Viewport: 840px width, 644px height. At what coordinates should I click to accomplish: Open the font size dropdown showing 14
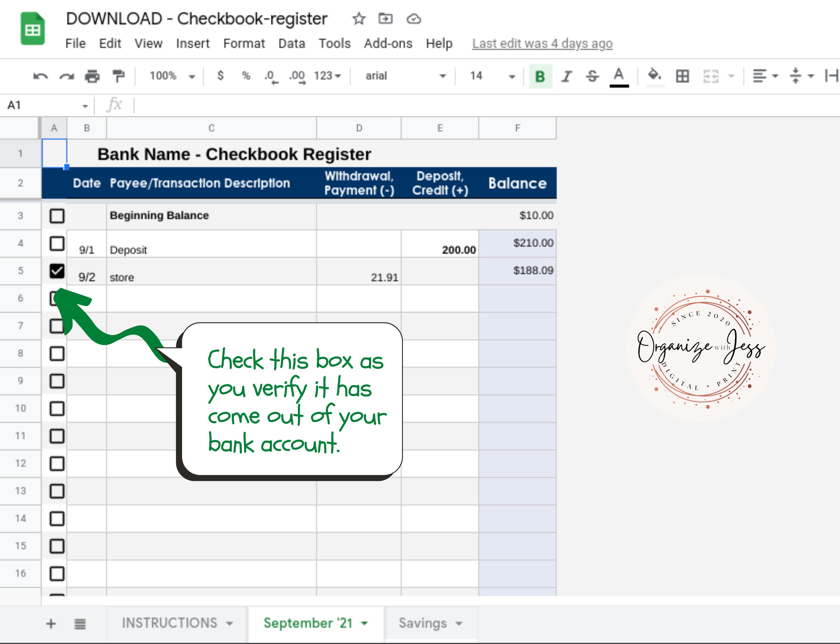[x=492, y=76]
